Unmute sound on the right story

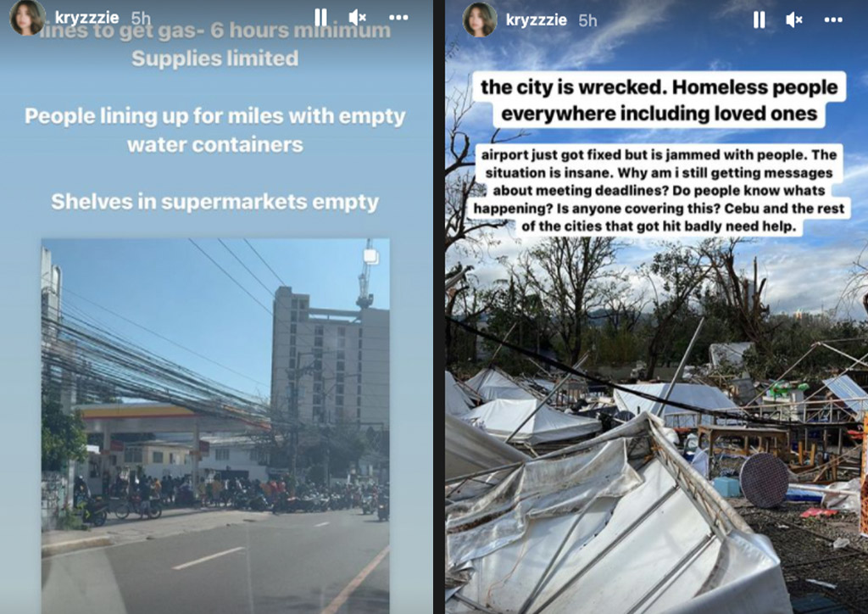[794, 20]
